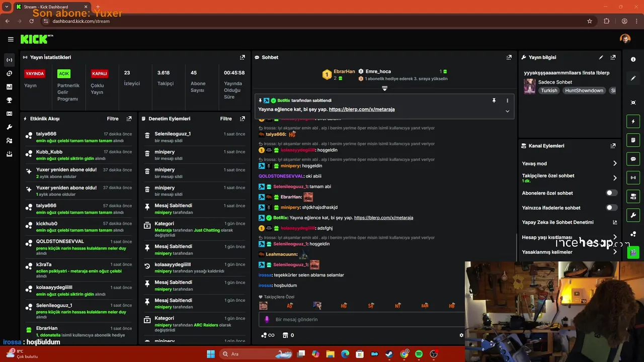Open profile avatar at top right
644x362 pixels.
coord(625,39)
